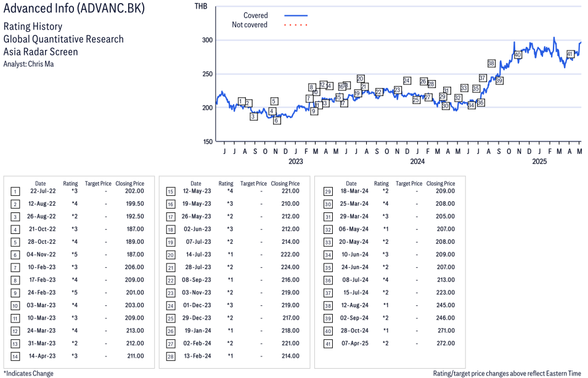Click the date "28-Oct-24" in the table
This screenshot has height=378, width=588.
tap(354, 331)
